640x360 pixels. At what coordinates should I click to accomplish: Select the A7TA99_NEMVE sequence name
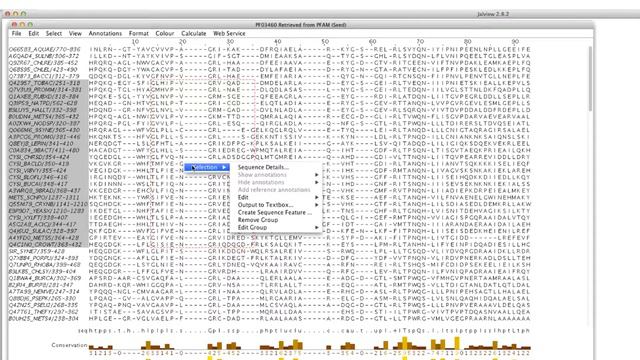coord(43,291)
